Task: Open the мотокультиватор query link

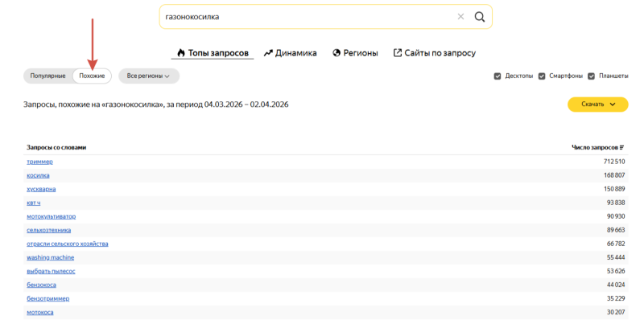Action: (x=52, y=216)
